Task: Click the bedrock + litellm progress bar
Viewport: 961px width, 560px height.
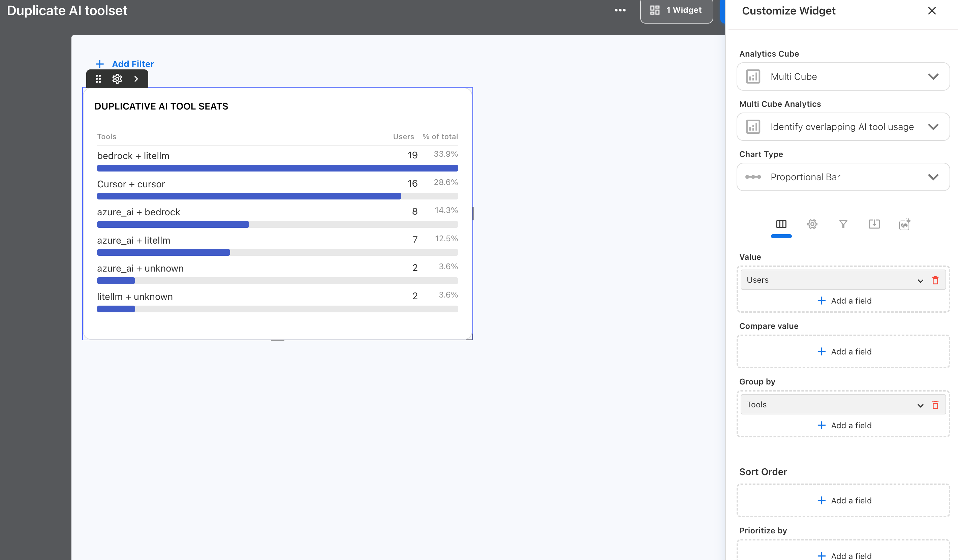Action: point(277,168)
